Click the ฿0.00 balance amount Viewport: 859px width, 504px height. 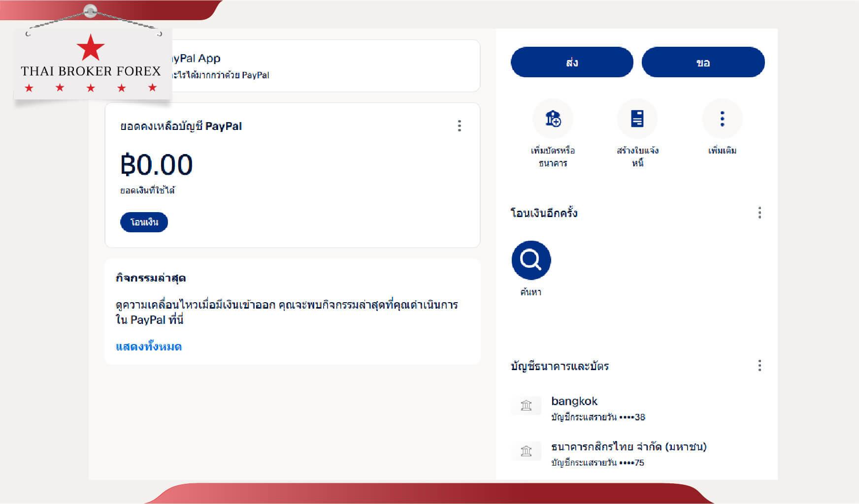pyautogui.click(x=157, y=165)
